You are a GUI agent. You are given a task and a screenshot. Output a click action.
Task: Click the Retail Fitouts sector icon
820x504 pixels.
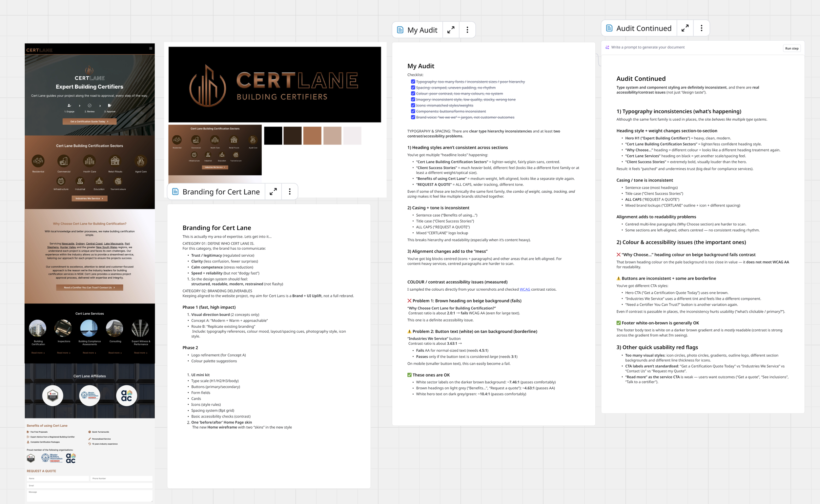pyautogui.click(x=115, y=161)
